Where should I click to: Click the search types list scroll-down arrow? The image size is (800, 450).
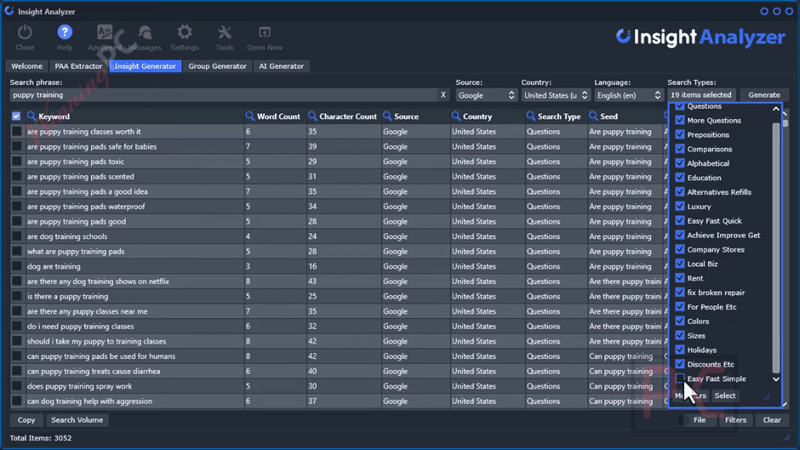pyautogui.click(x=776, y=379)
